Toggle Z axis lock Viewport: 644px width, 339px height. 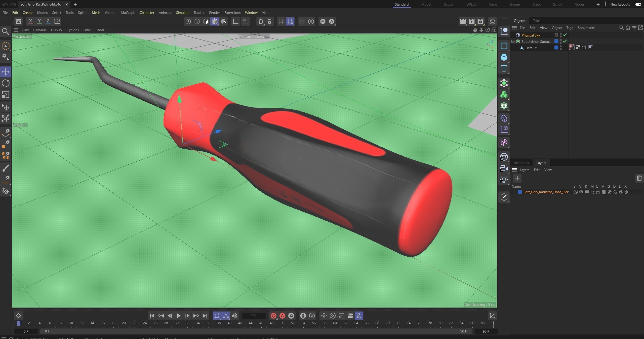click(48, 21)
